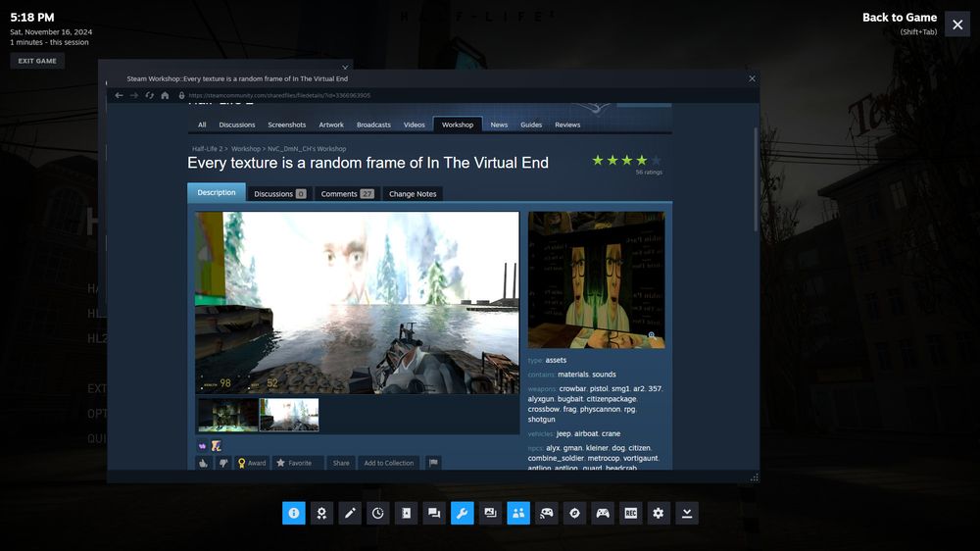Open the Screenshots gallery icon
This screenshot has width=980, height=551.
[491, 513]
